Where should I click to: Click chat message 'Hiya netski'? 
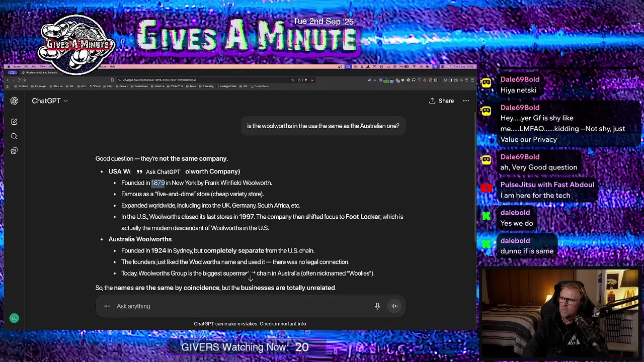click(x=518, y=90)
